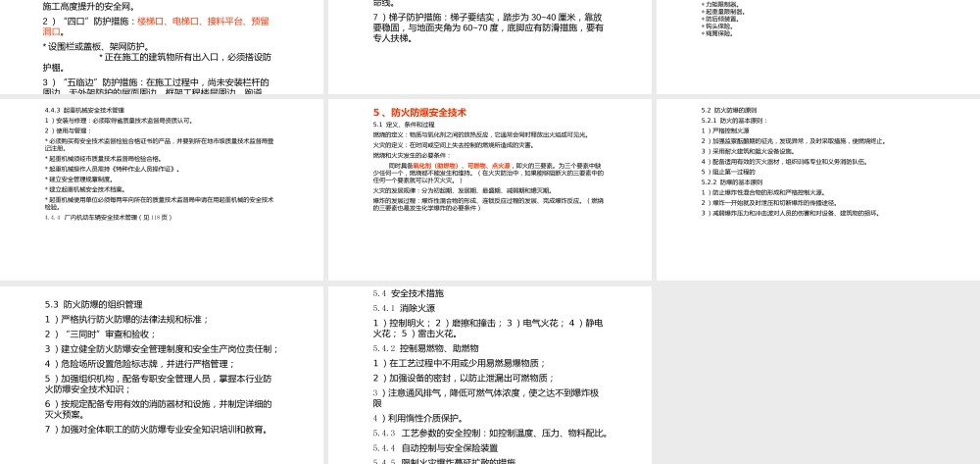
Task: Click the line 2）加强设备的密封
Action: [464, 379]
